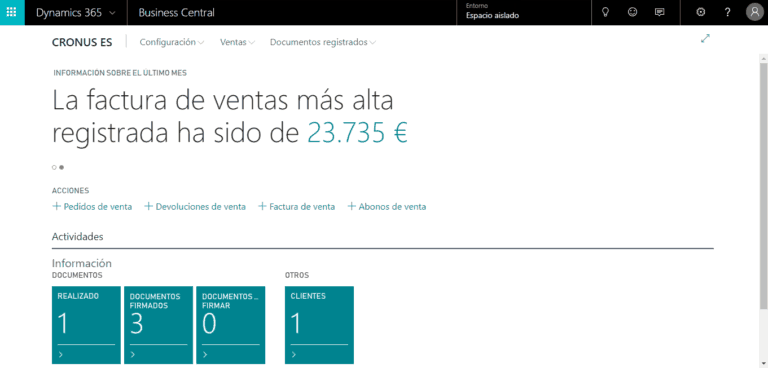Click the CRONUS ES company name
The width and height of the screenshot is (768, 368).
[82, 42]
